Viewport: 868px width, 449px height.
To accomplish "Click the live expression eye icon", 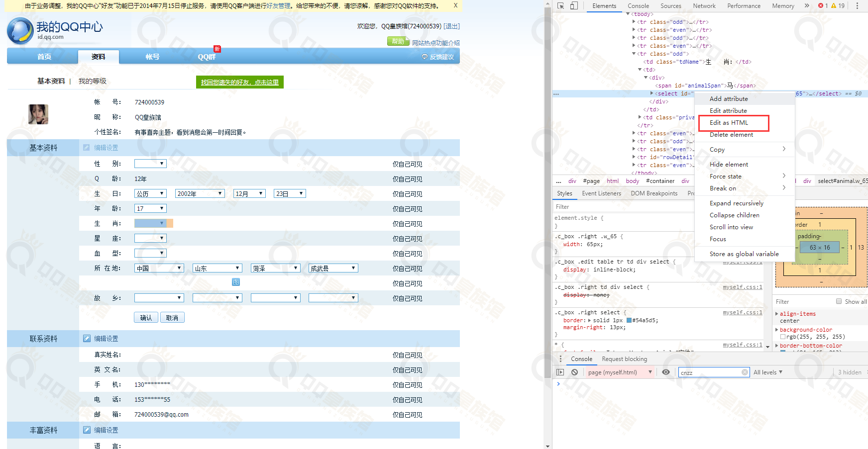I will pos(665,372).
